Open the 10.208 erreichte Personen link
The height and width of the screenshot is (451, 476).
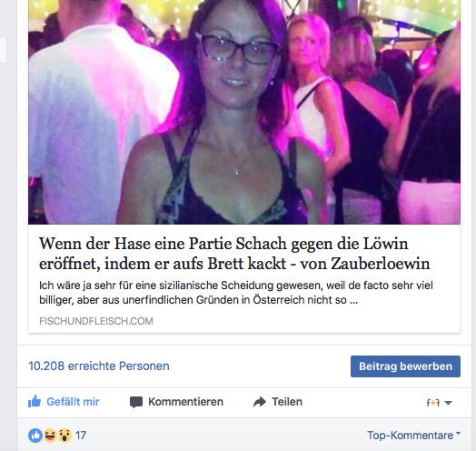(99, 366)
